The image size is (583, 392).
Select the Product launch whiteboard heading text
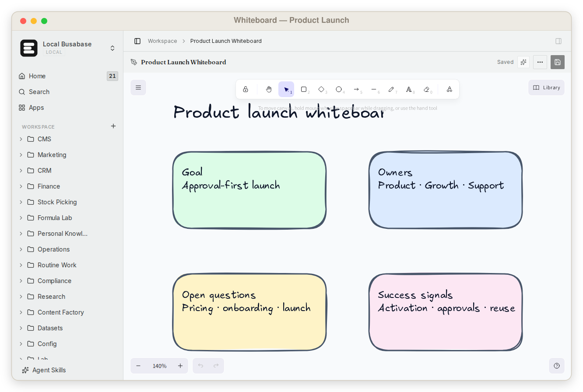pyautogui.click(x=278, y=113)
